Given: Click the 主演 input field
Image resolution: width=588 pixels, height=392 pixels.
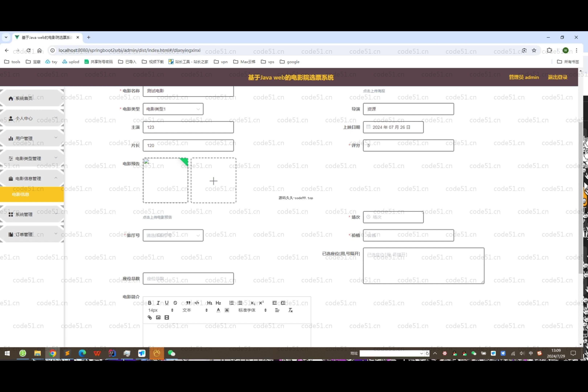Looking at the screenshot, I should point(188,127).
